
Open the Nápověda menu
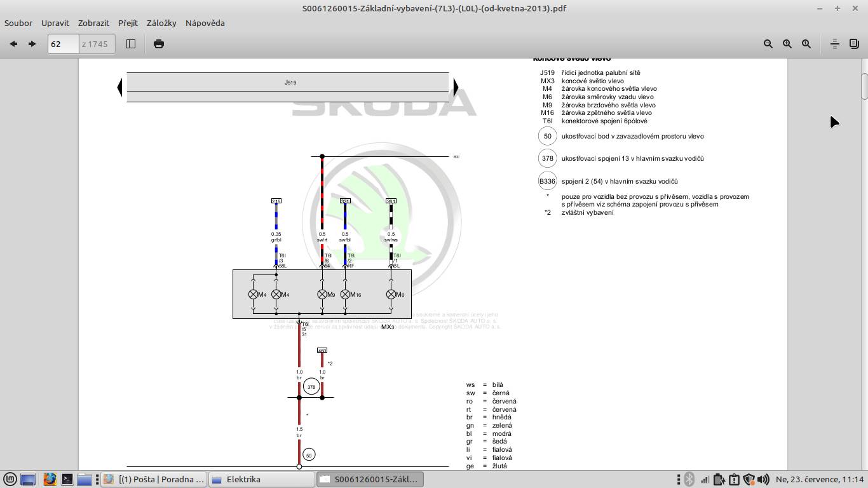point(205,23)
